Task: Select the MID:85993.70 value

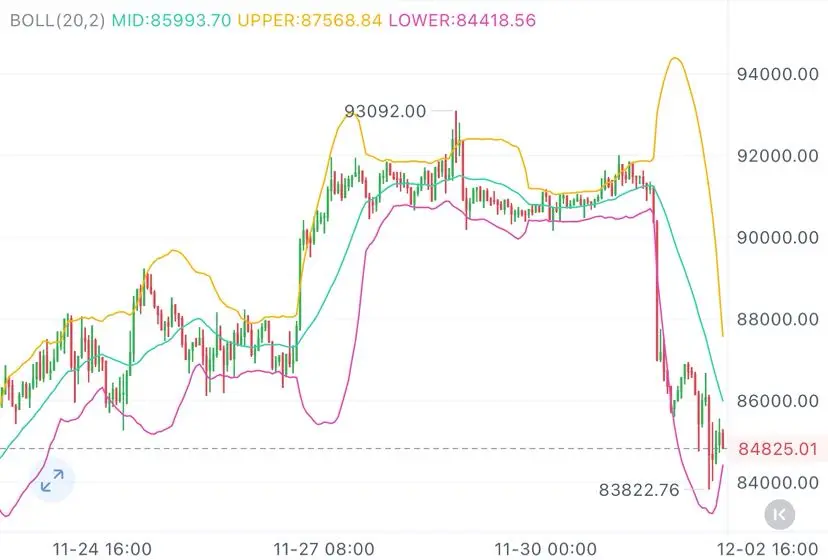Action: [x=171, y=20]
